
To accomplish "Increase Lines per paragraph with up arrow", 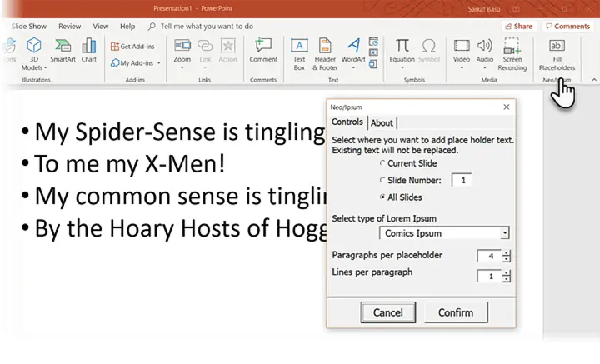I will 507,273.
